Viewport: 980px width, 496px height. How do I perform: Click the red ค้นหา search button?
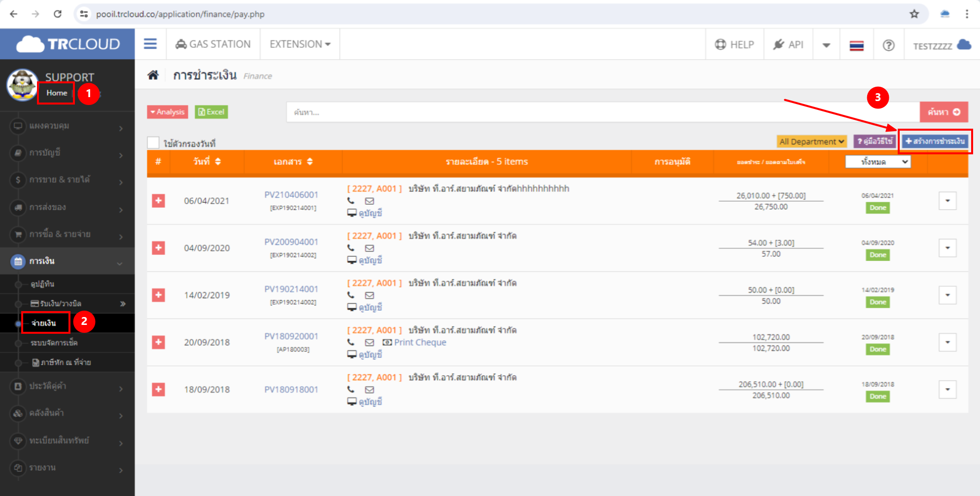[944, 112]
